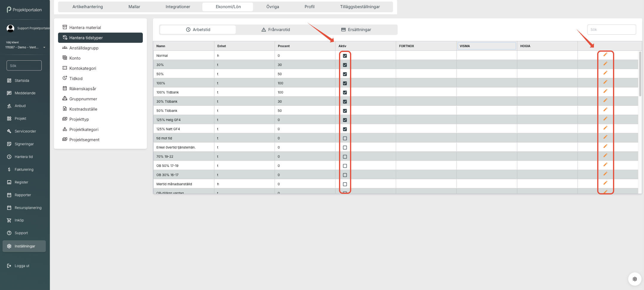Open Hantera material settings

tap(100, 27)
